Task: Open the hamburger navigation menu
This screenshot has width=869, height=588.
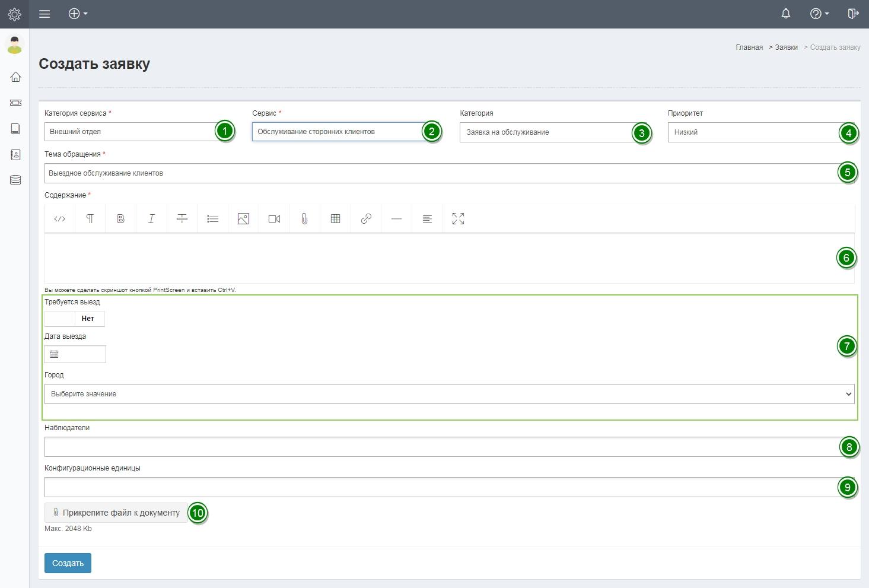Action: pos(44,14)
